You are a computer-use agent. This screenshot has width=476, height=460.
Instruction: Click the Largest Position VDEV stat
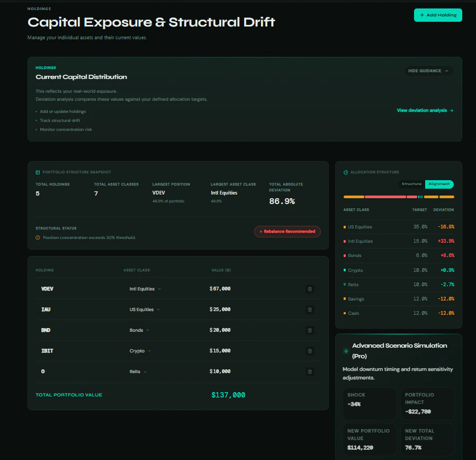171,192
